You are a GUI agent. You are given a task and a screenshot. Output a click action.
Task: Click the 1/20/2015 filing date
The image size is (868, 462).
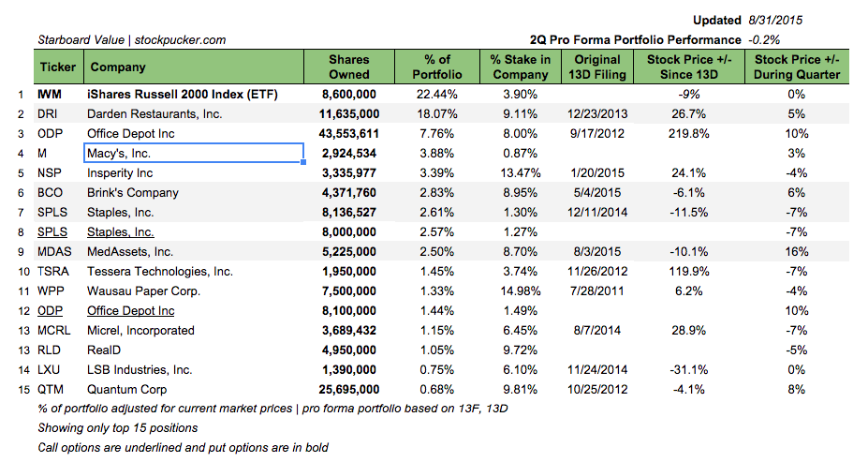pos(597,172)
